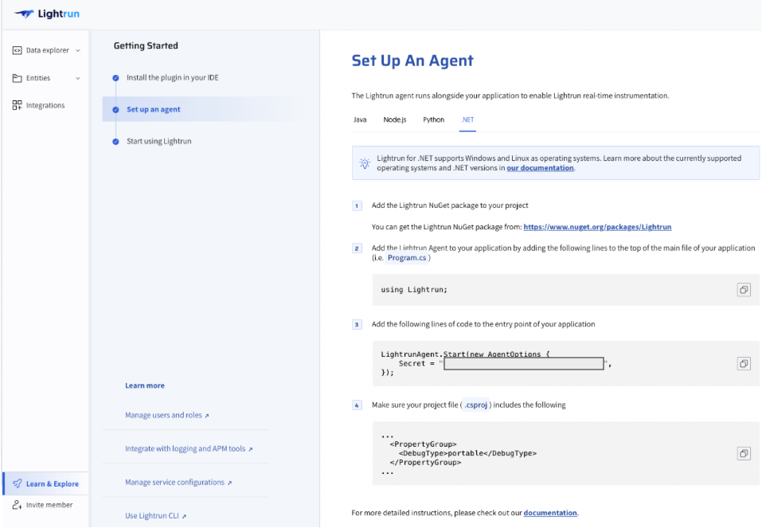Click 'Integrate with logging and APM tools'
The height and width of the screenshot is (532, 762).
tap(188, 448)
